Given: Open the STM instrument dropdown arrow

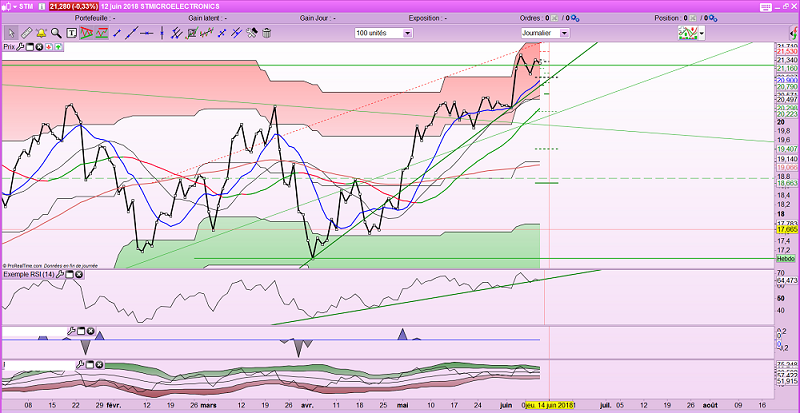Looking at the screenshot, I should 15,6.
